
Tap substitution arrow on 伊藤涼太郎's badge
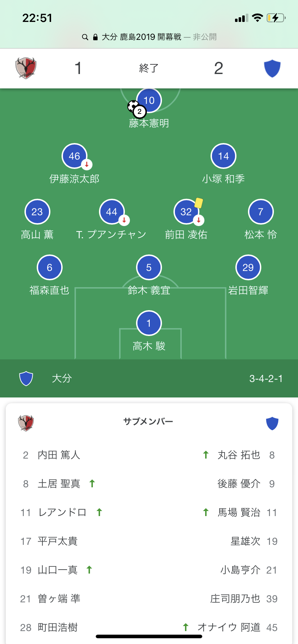pos(87,165)
